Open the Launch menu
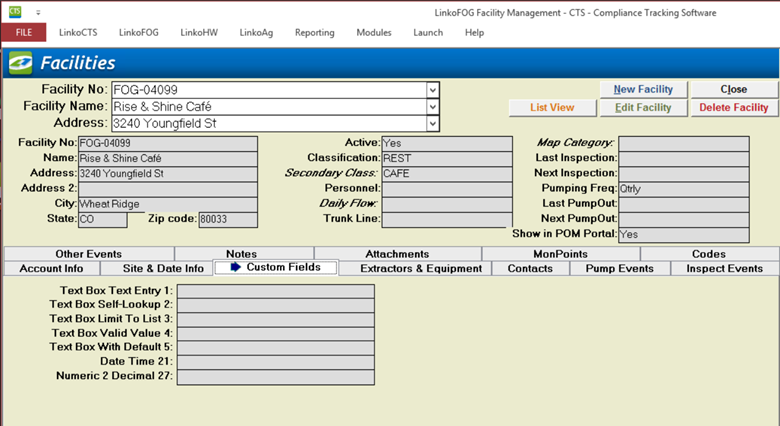Image resolution: width=780 pixels, height=426 pixels. pyautogui.click(x=428, y=32)
